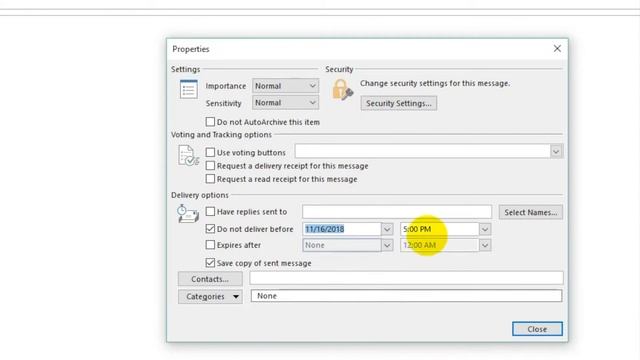The image size is (640, 360).
Task: Click the Select Names button
Action: click(x=531, y=212)
